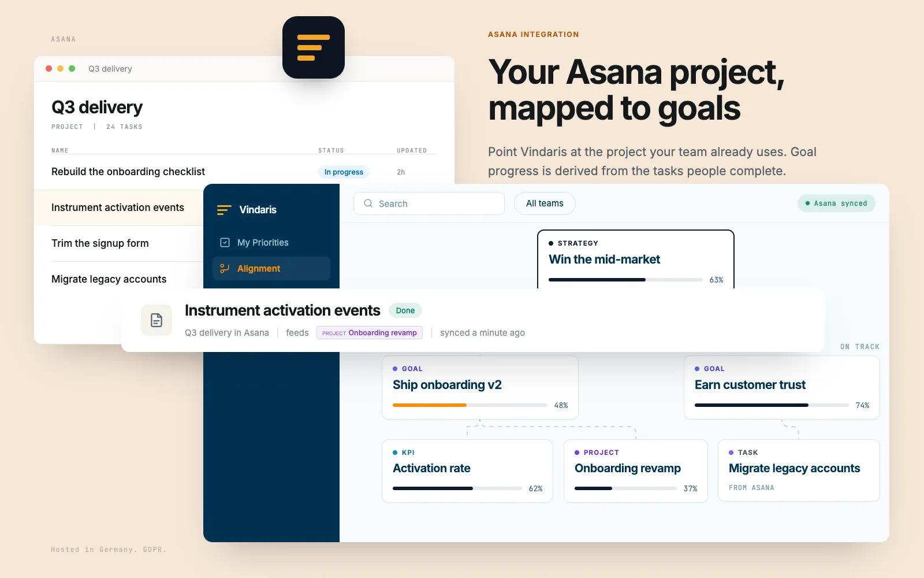Click the Done status badge

(x=405, y=310)
